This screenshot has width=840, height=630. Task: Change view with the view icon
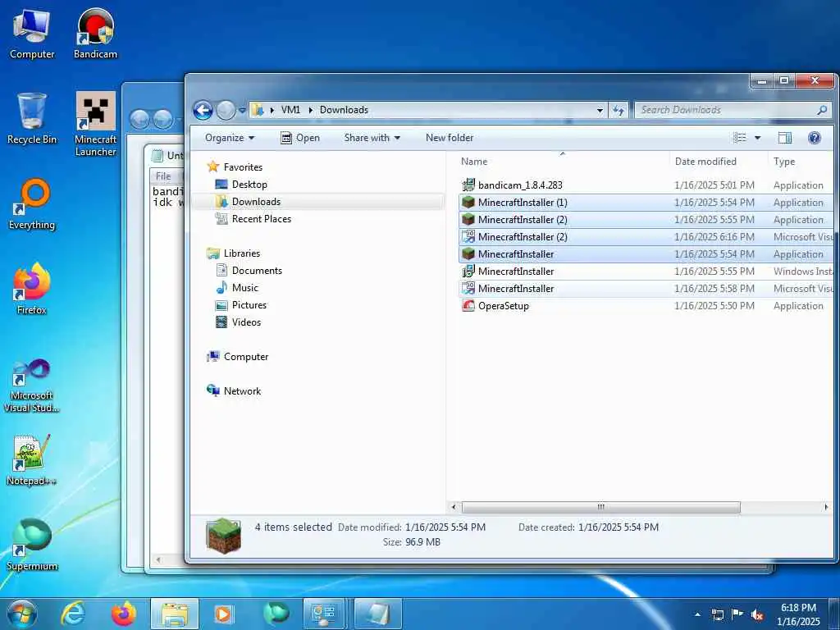point(740,138)
